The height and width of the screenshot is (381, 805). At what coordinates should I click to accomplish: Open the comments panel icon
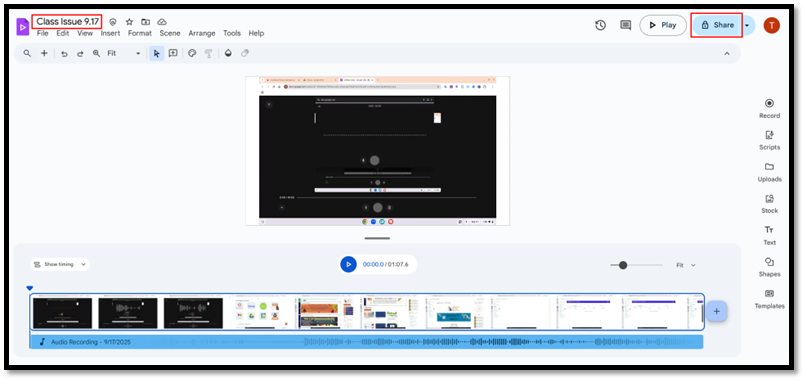pyautogui.click(x=625, y=25)
